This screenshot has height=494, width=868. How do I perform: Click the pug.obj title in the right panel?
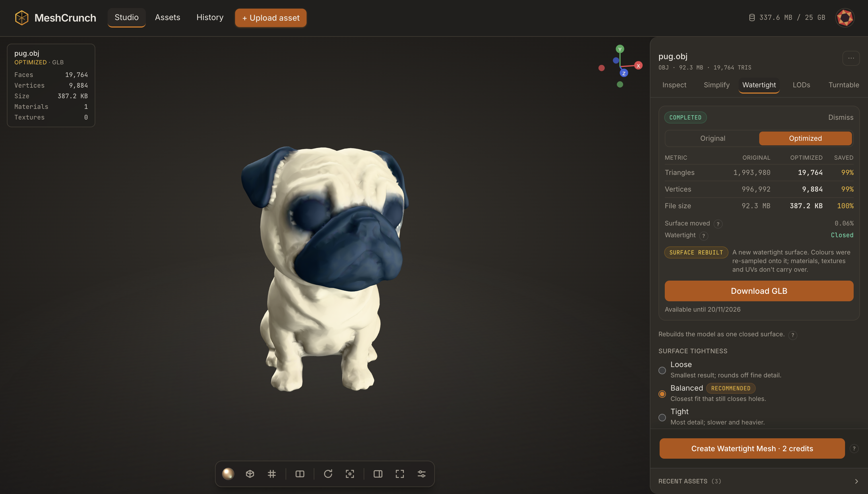tap(673, 56)
